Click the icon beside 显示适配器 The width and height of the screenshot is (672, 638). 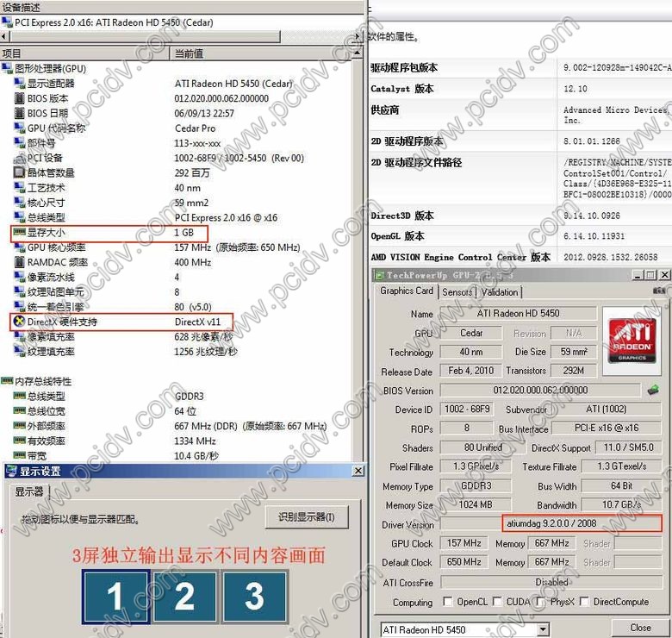pos(19,83)
